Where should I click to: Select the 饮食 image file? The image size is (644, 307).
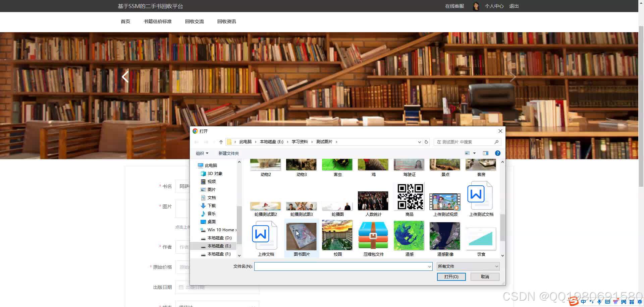(x=481, y=241)
